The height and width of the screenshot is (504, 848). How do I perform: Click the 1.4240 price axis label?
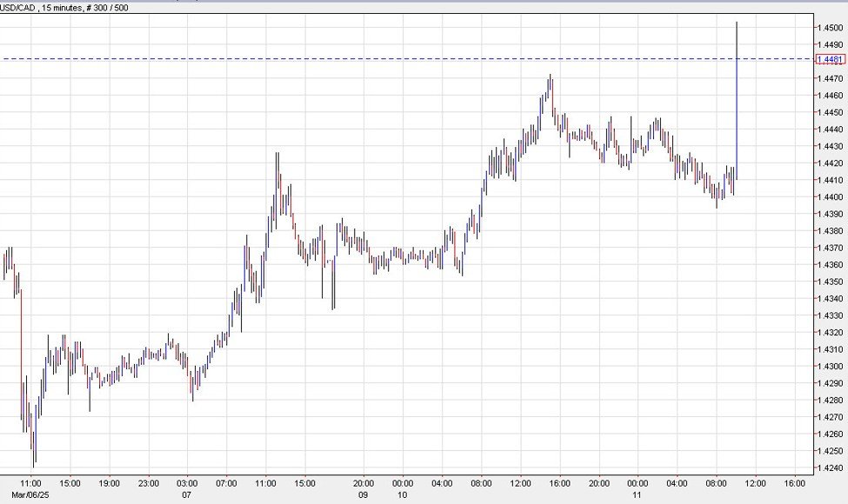coord(828,468)
